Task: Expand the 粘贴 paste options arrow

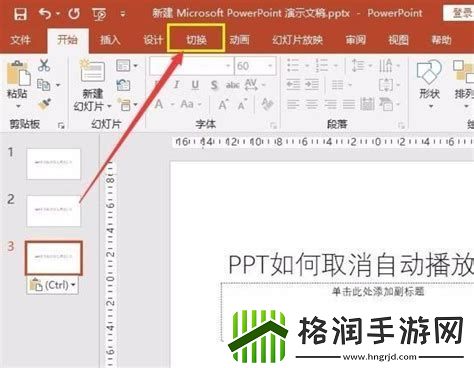Action: click(18, 106)
